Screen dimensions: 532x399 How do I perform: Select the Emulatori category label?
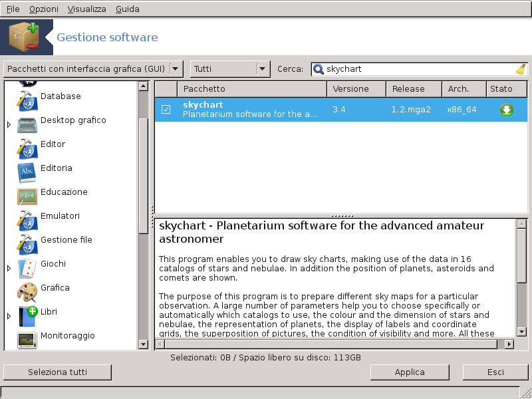(60, 215)
